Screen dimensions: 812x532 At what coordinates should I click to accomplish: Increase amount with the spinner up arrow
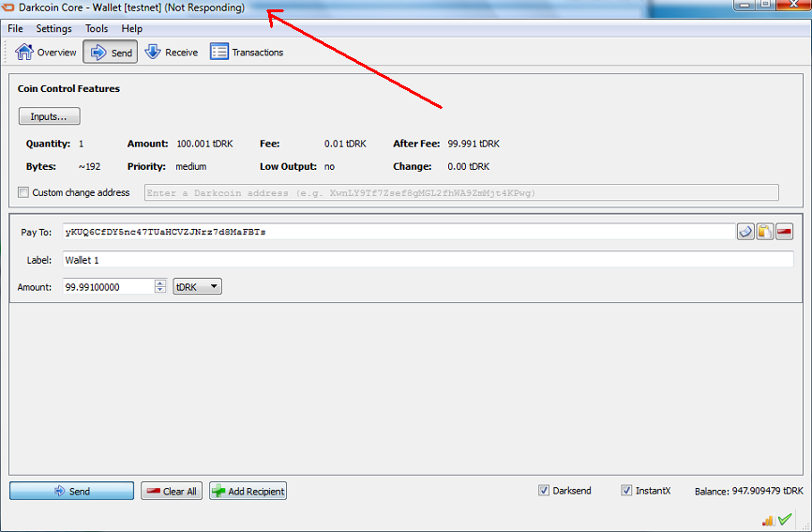click(160, 282)
